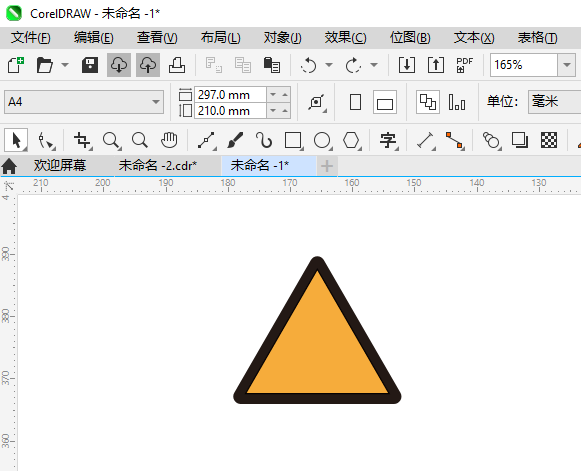Redo the last action
The height and width of the screenshot is (471, 581).
point(353,66)
